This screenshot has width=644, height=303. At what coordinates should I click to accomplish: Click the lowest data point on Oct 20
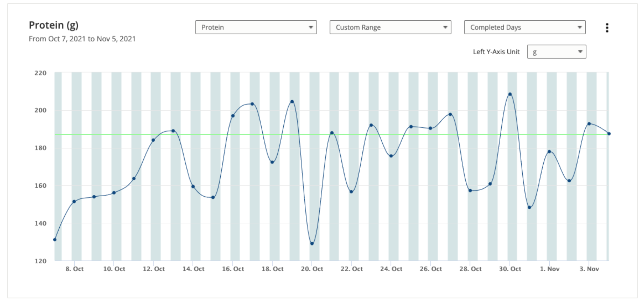(312, 243)
